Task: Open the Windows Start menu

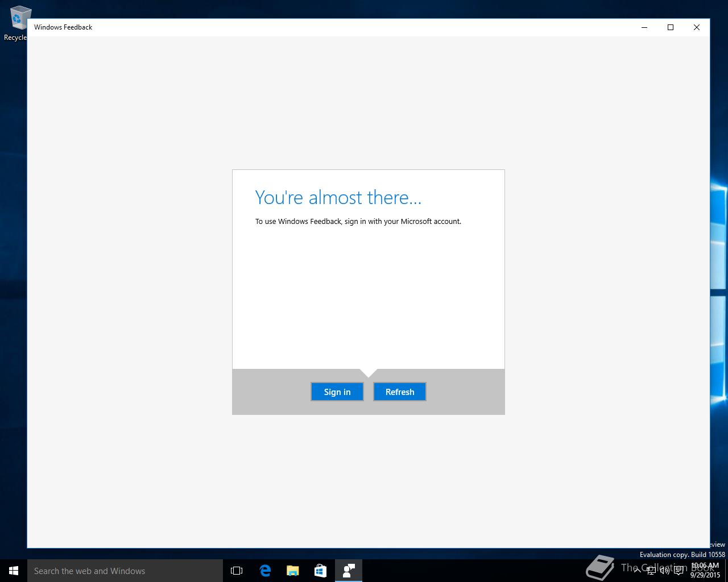Action: click(14, 571)
